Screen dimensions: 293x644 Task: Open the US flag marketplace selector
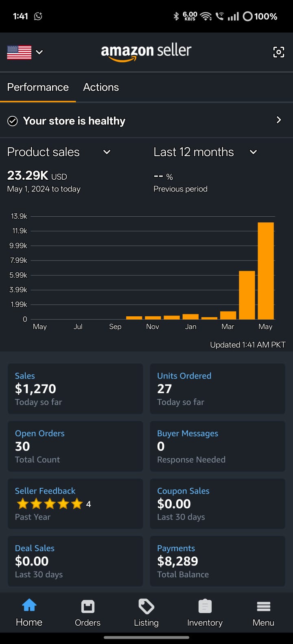24,52
